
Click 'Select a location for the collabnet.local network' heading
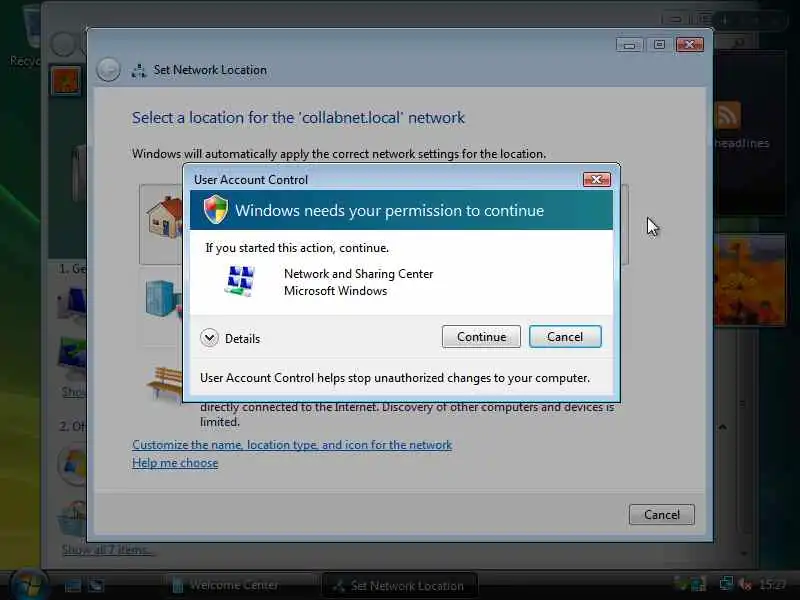(x=298, y=118)
